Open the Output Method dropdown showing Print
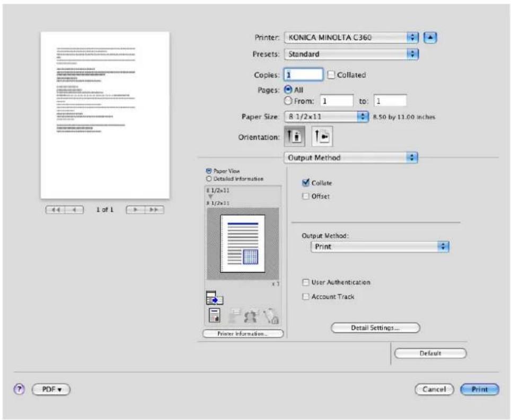This screenshot has width=511, height=420. pos(380,246)
